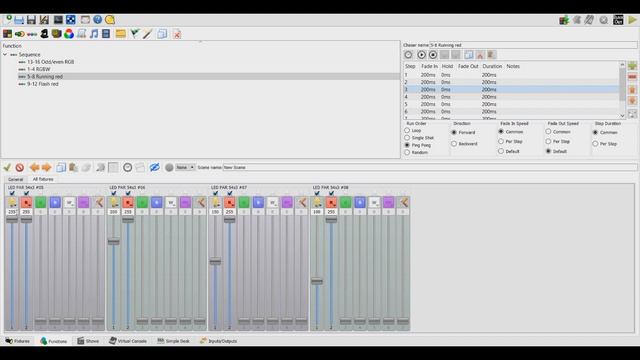
Task: Toggle blind mode with the blue eye icon
Action: [154, 167]
